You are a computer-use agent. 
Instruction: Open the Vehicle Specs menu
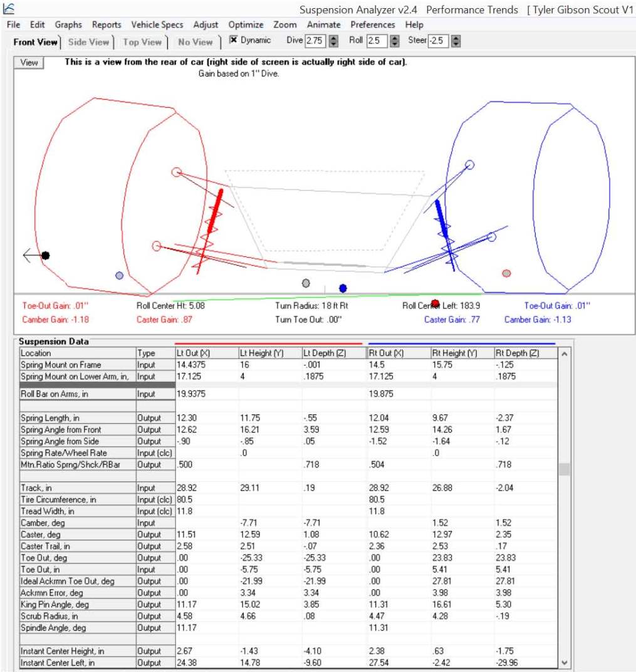tap(157, 24)
